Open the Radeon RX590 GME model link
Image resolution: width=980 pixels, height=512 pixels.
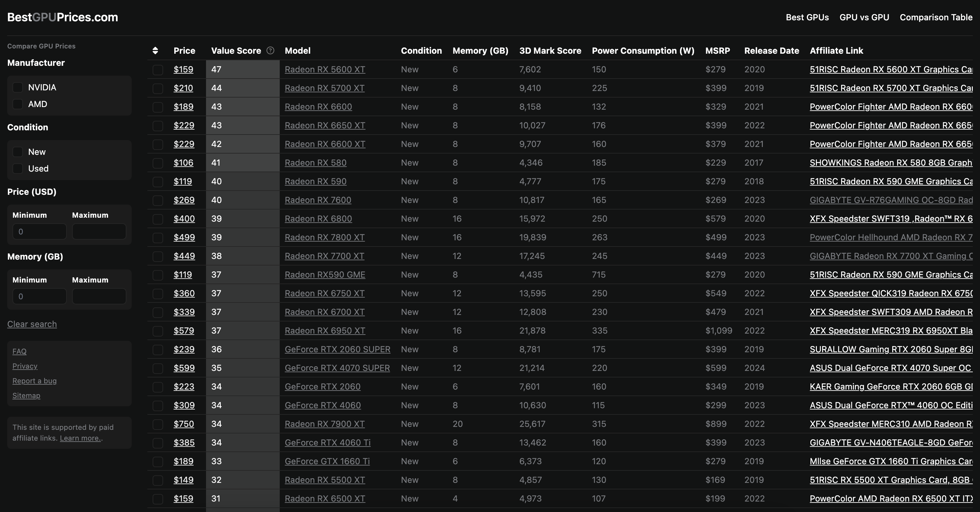point(325,275)
